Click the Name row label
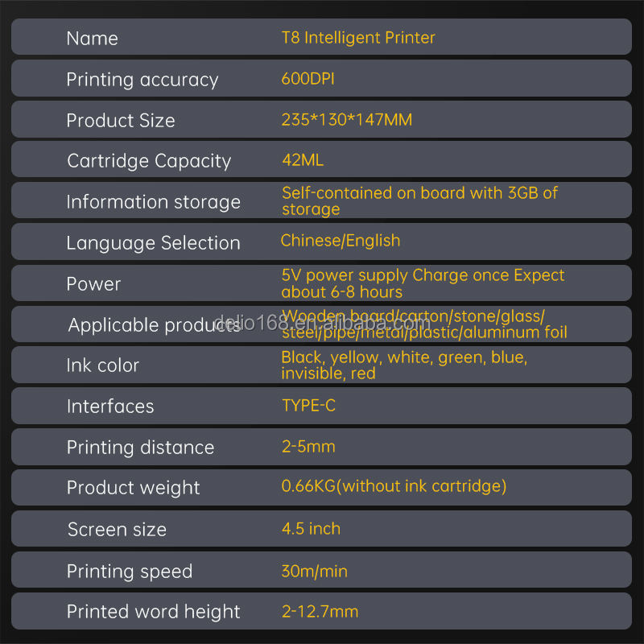The height and width of the screenshot is (644, 644). pos(92,38)
